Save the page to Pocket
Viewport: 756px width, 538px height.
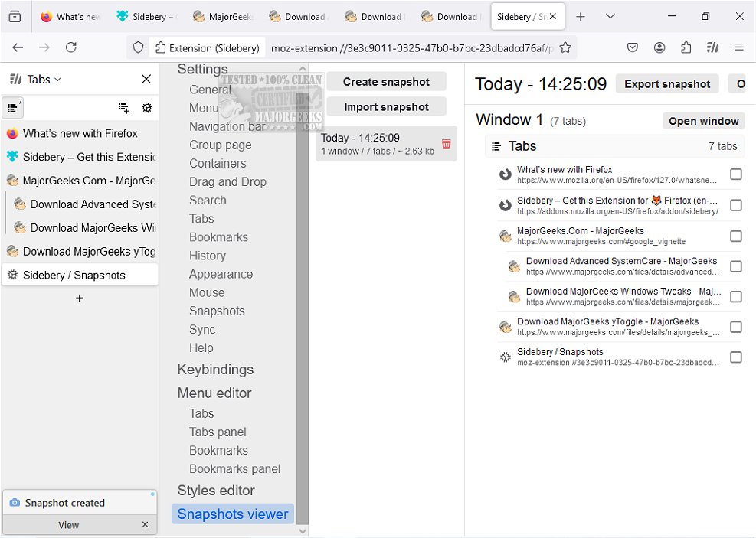tap(633, 47)
